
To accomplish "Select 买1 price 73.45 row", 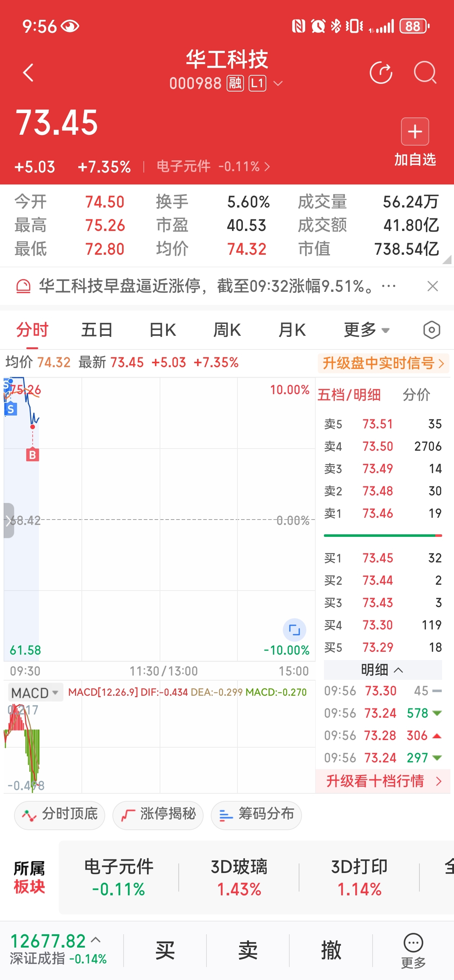I will 382,558.
